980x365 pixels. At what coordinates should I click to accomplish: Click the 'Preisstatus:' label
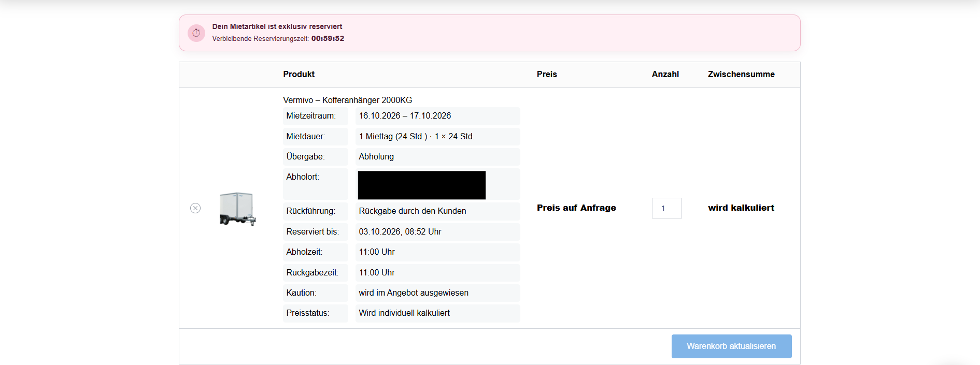point(308,313)
